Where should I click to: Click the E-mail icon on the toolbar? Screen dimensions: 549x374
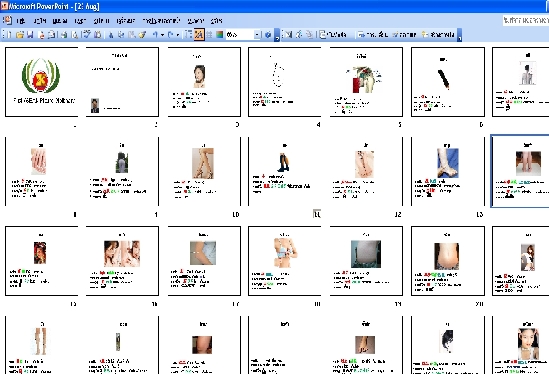pos(52,34)
